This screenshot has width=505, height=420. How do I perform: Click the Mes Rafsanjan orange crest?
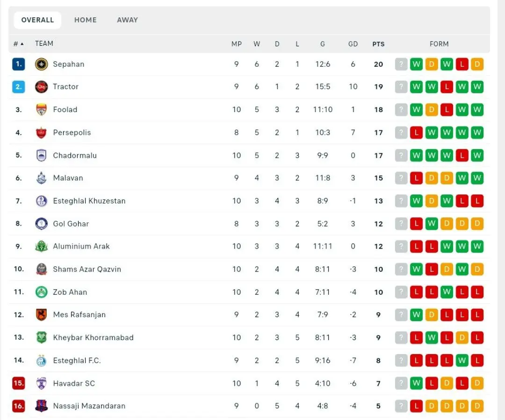(42, 315)
